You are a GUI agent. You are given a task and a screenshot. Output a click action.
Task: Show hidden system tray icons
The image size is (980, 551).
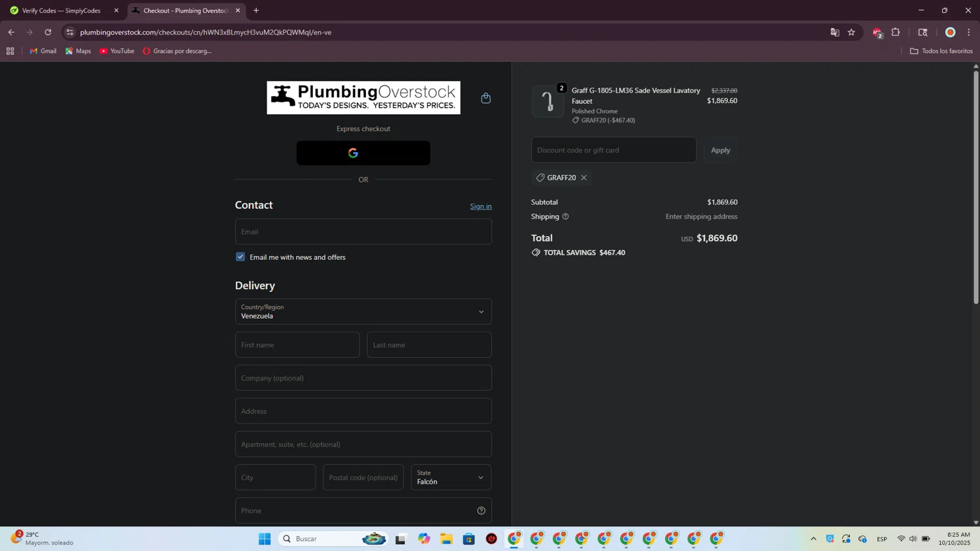click(813, 539)
